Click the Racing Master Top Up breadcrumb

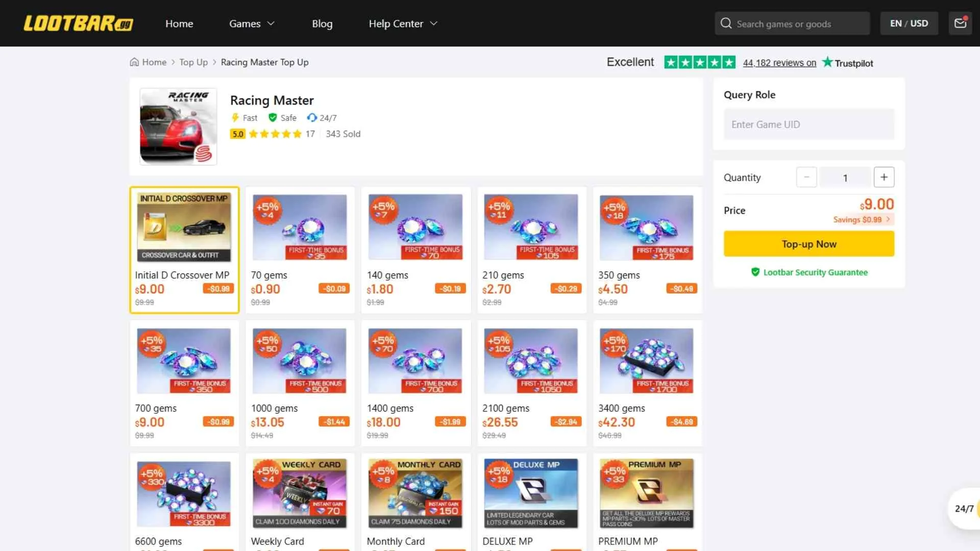[x=264, y=62]
